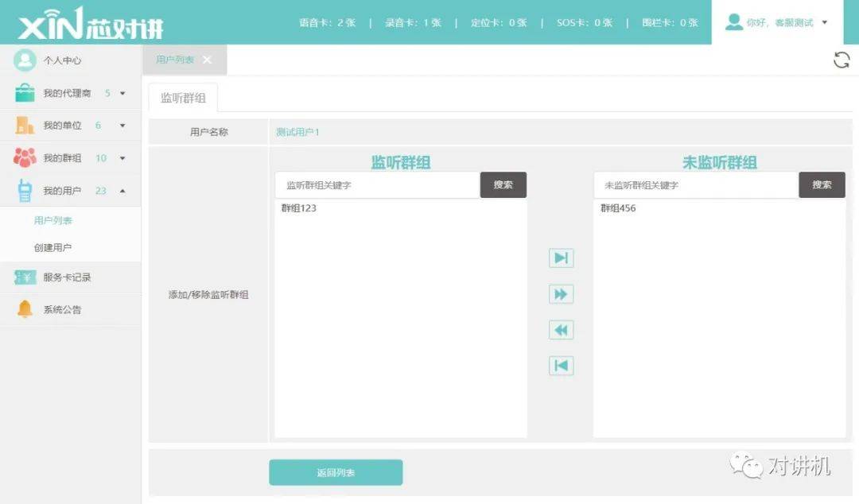Open 系统公告 bell item

point(62,309)
